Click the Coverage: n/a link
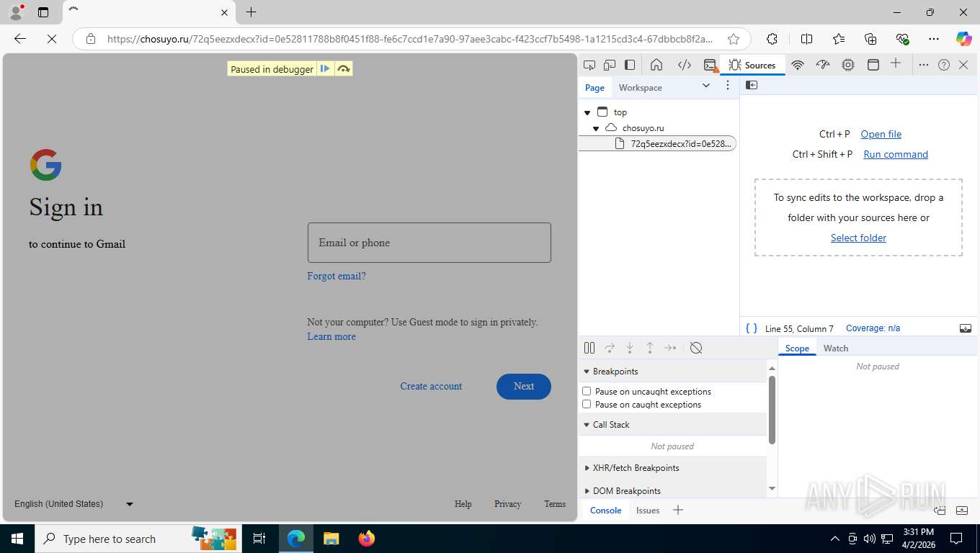 pyautogui.click(x=873, y=328)
